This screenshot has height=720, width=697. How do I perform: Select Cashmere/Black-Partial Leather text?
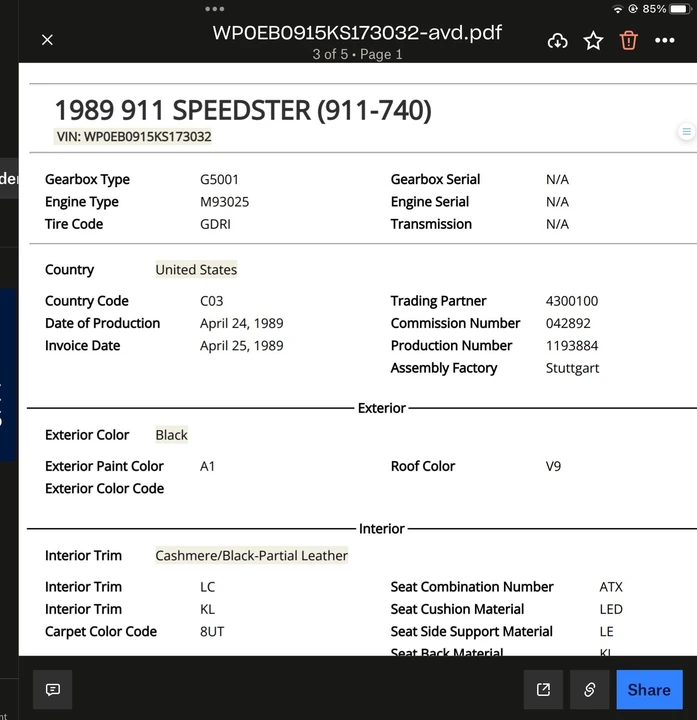[251, 556]
